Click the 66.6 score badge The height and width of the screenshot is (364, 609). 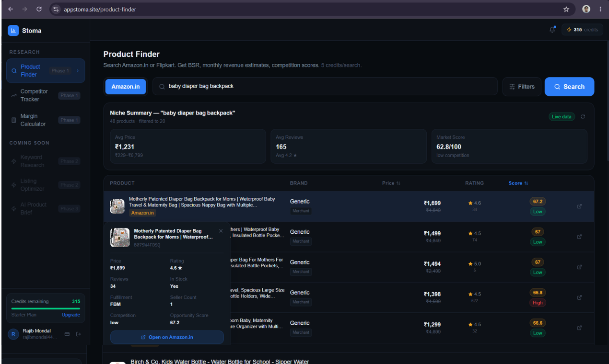tap(538, 323)
